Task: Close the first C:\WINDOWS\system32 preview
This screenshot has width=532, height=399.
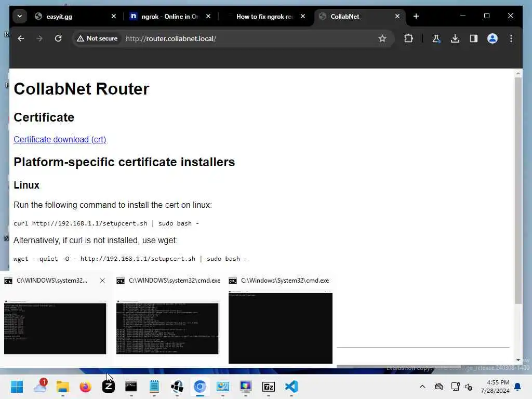Action: (102, 281)
